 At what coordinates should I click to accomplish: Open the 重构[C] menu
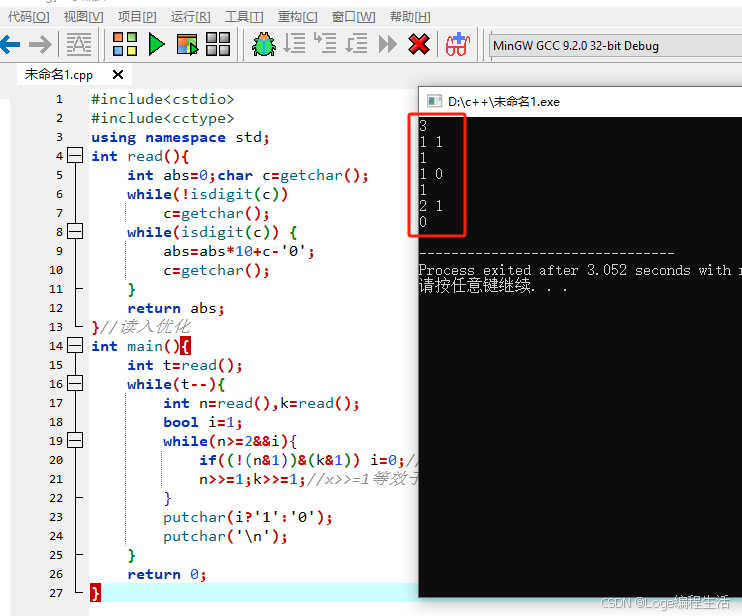(297, 17)
